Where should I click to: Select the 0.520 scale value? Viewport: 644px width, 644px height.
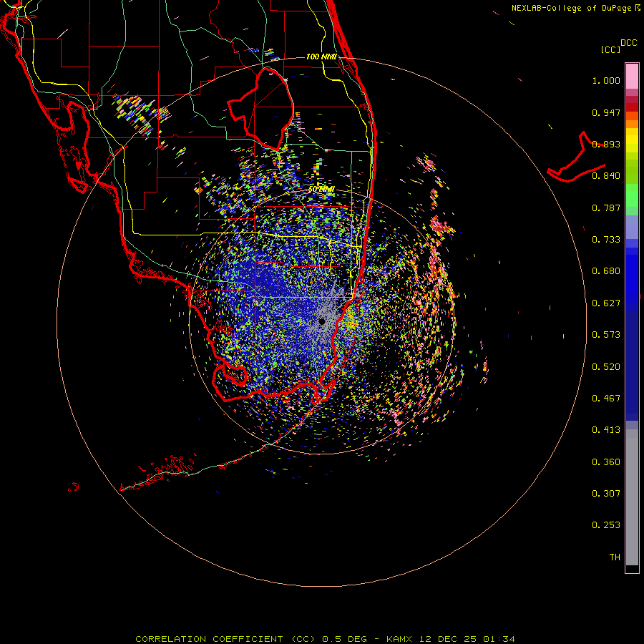click(x=606, y=367)
